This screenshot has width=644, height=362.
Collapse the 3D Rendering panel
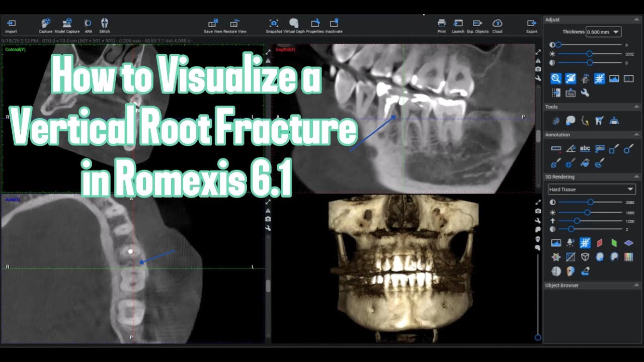[x=636, y=176]
